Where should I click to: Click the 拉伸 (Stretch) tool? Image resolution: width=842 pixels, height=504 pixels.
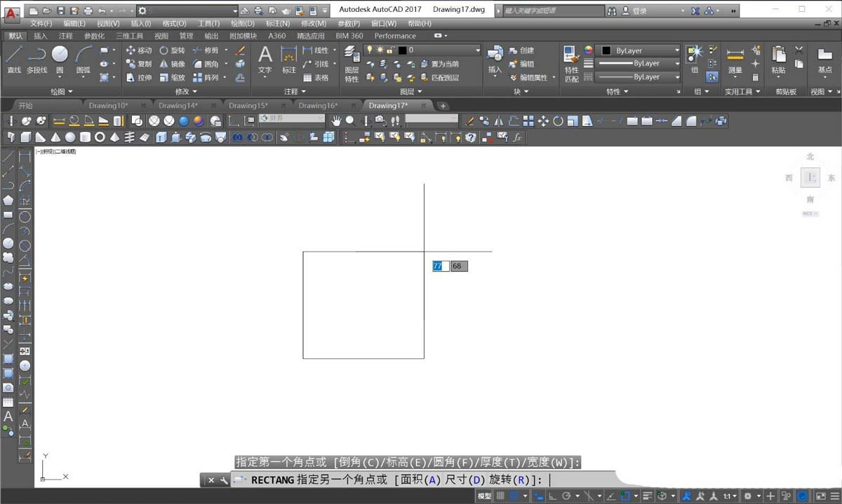[139, 78]
